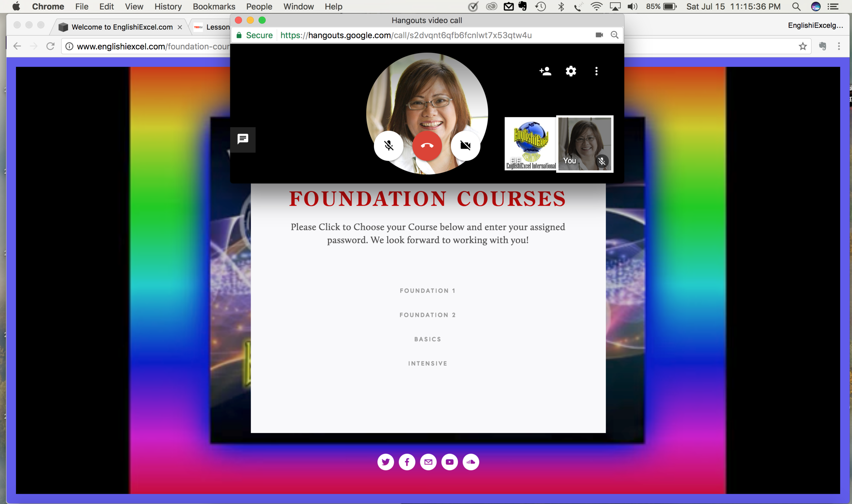852x504 pixels.
Task: Turn off camera in Hangouts call
Action: point(465,146)
